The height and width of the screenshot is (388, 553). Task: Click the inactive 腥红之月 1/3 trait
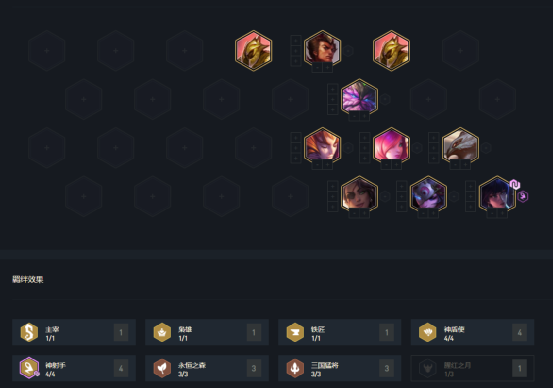pyautogui.click(x=472, y=368)
